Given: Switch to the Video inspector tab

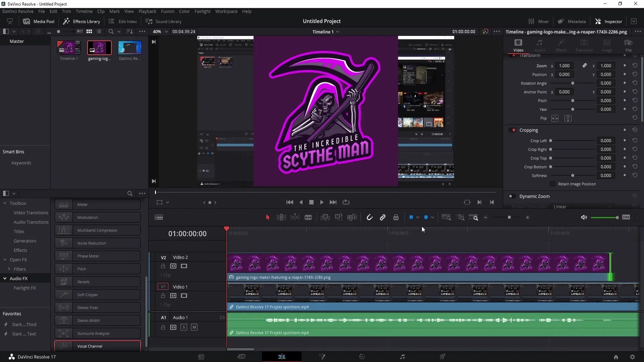Looking at the screenshot, I should click(518, 46).
